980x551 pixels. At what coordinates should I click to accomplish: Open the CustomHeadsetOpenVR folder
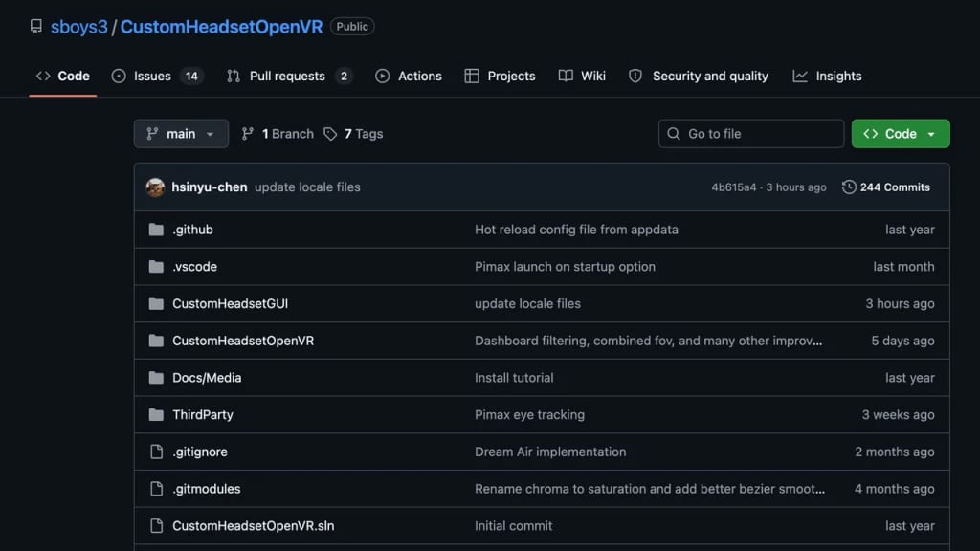coord(243,341)
